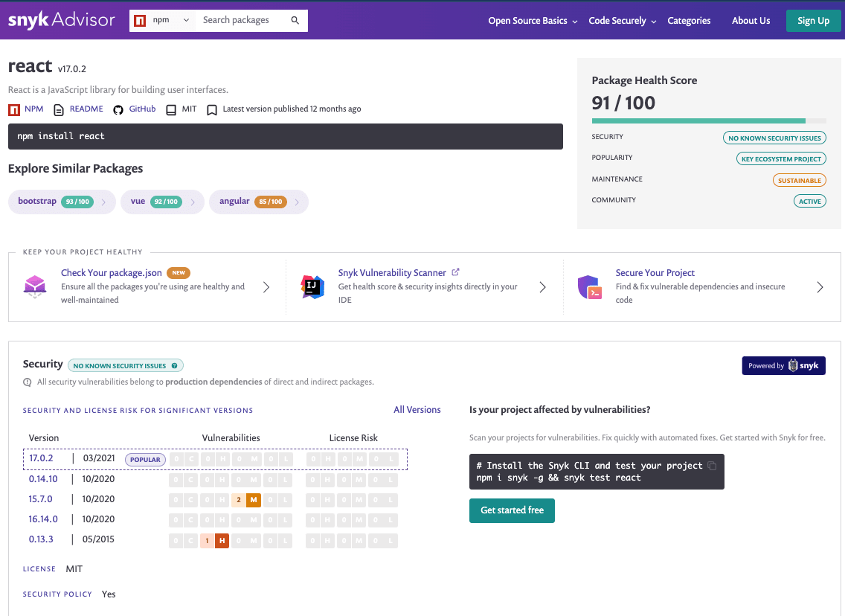Click the Key Ecosystem Project badge
845x616 pixels.
click(x=781, y=159)
